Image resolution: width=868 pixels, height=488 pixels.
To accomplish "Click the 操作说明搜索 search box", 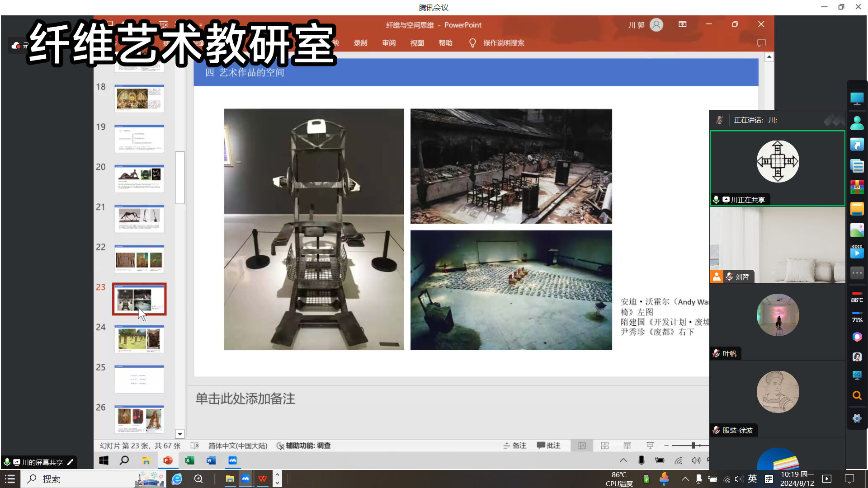I will point(504,43).
